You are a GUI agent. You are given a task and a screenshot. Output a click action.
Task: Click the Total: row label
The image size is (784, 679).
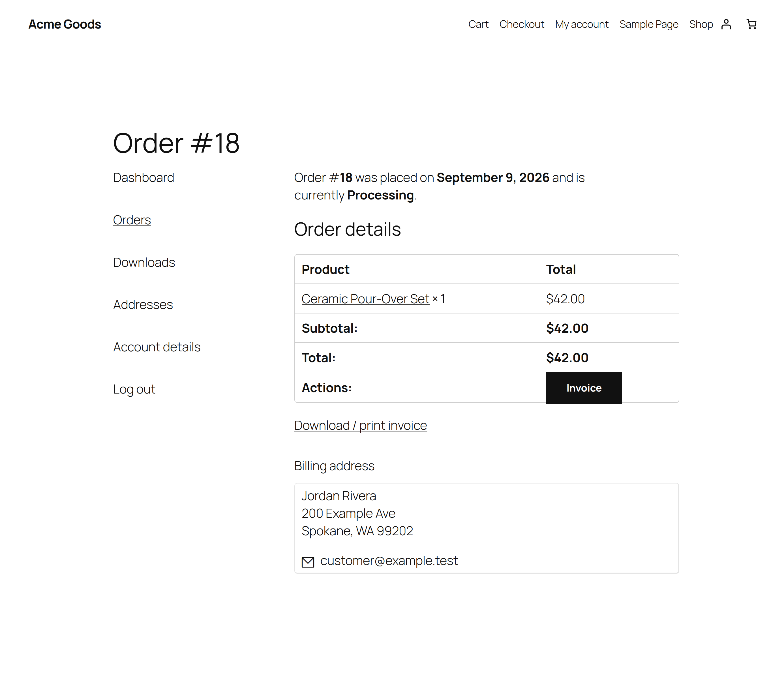click(318, 358)
